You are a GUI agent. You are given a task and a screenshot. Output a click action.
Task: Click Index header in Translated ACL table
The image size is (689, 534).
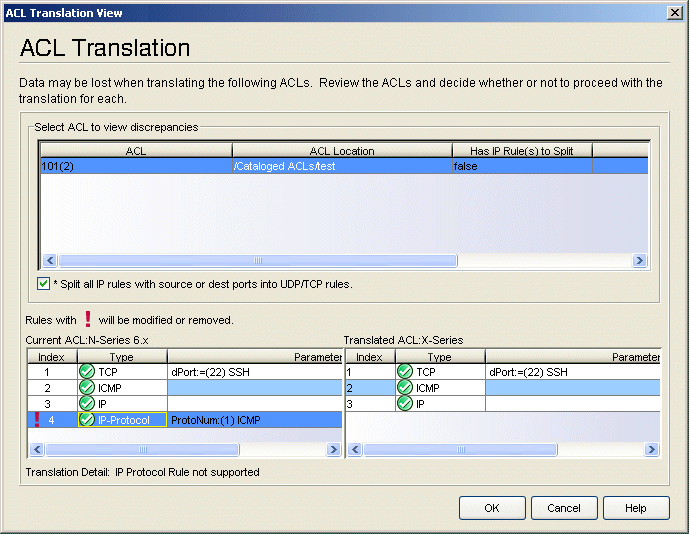[370, 357]
